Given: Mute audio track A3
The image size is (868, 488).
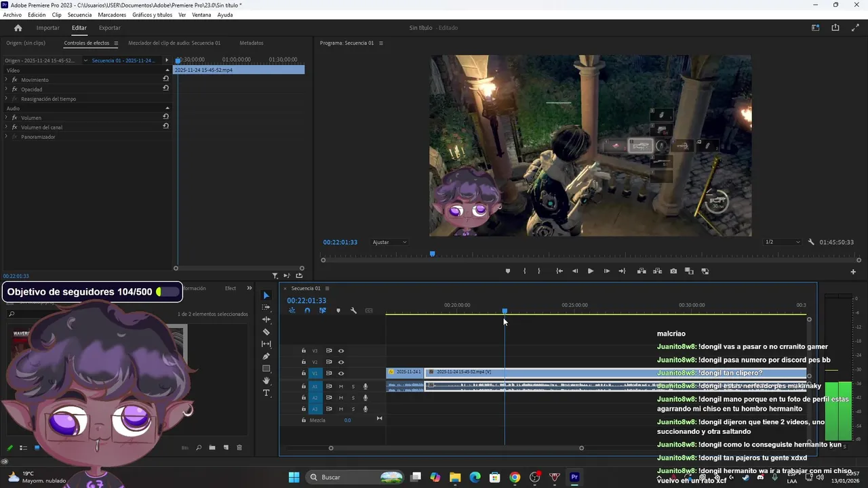Looking at the screenshot, I should pyautogui.click(x=341, y=409).
